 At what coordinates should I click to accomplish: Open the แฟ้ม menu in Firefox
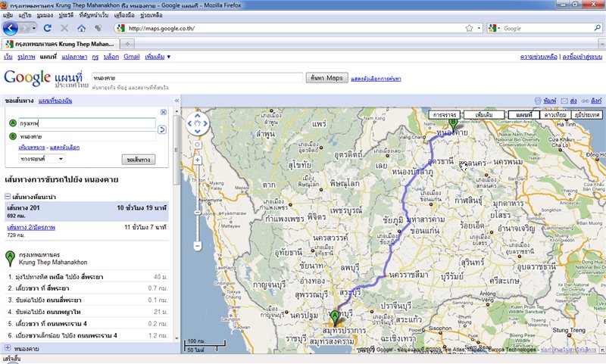tap(8, 15)
